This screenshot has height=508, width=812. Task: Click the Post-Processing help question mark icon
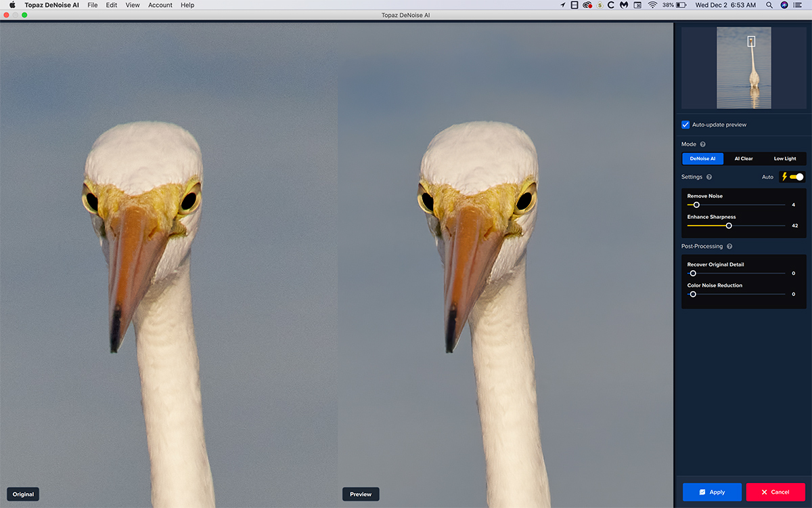[x=729, y=247]
